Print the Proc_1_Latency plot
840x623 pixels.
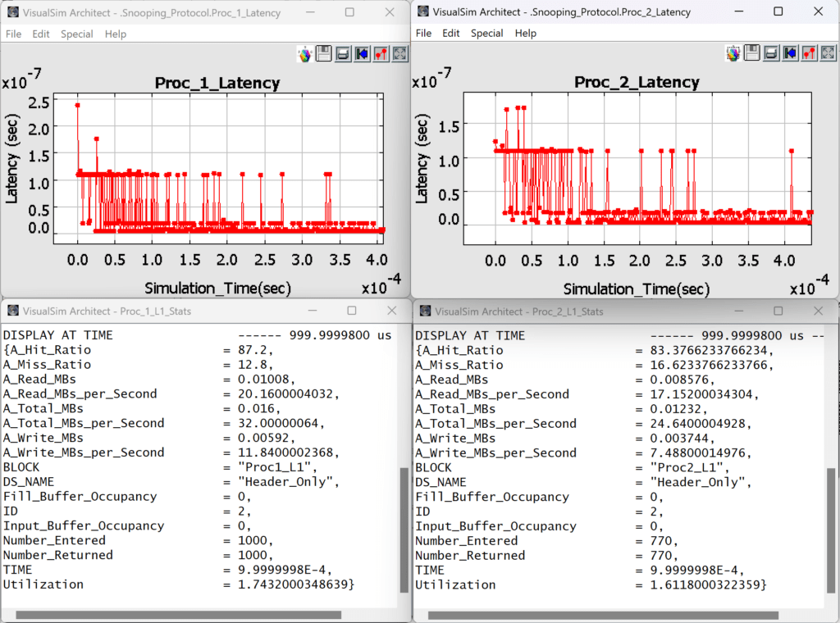(x=343, y=54)
